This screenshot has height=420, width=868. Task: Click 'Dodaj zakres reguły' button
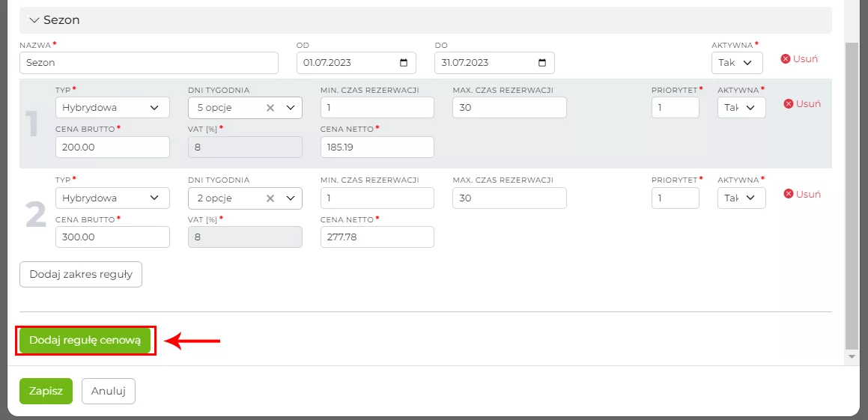pyautogui.click(x=81, y=274)
